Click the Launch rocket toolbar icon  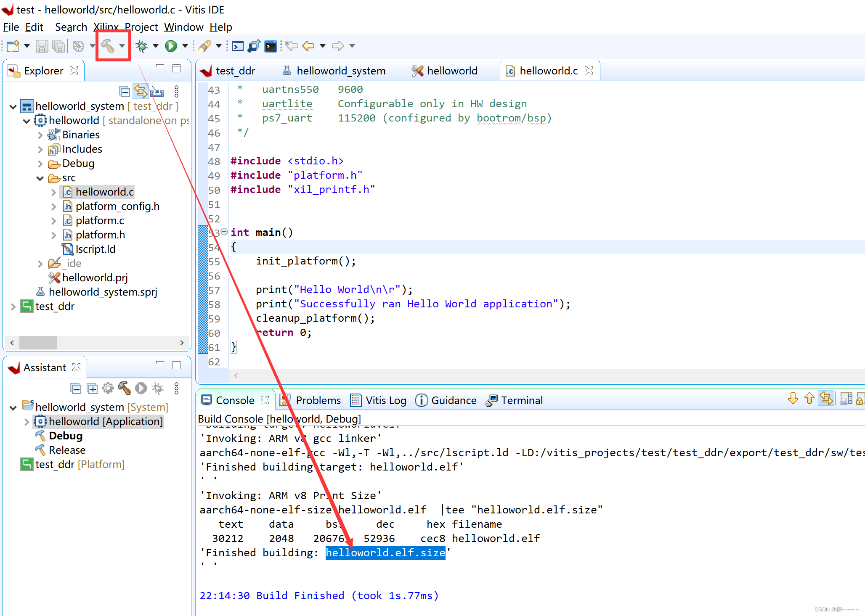[x=204, y=46]
